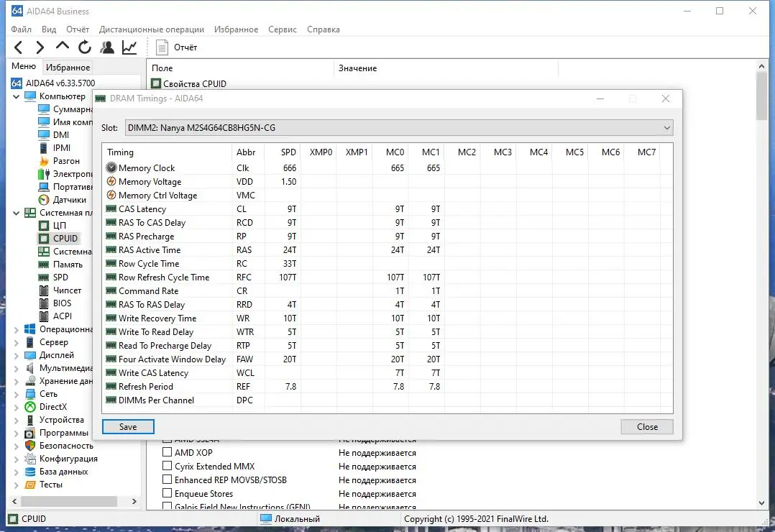Click Memory Voltage row icon

(111, 181)
